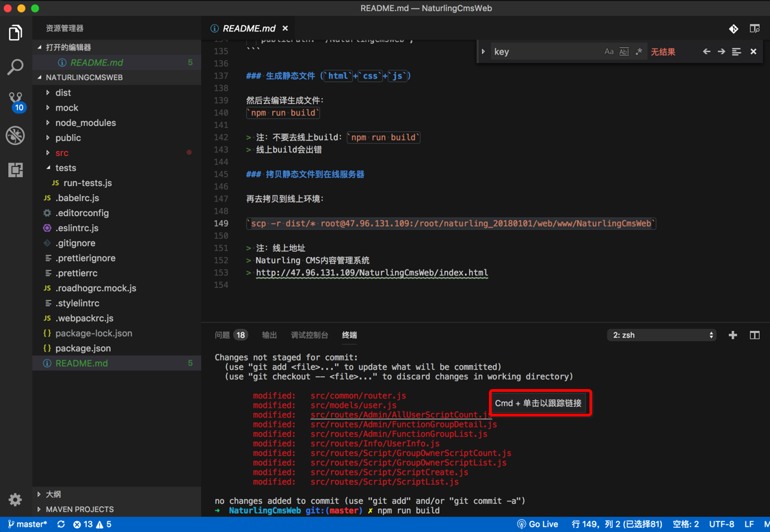Open run-tests.js in the explorer

point(116,183)
